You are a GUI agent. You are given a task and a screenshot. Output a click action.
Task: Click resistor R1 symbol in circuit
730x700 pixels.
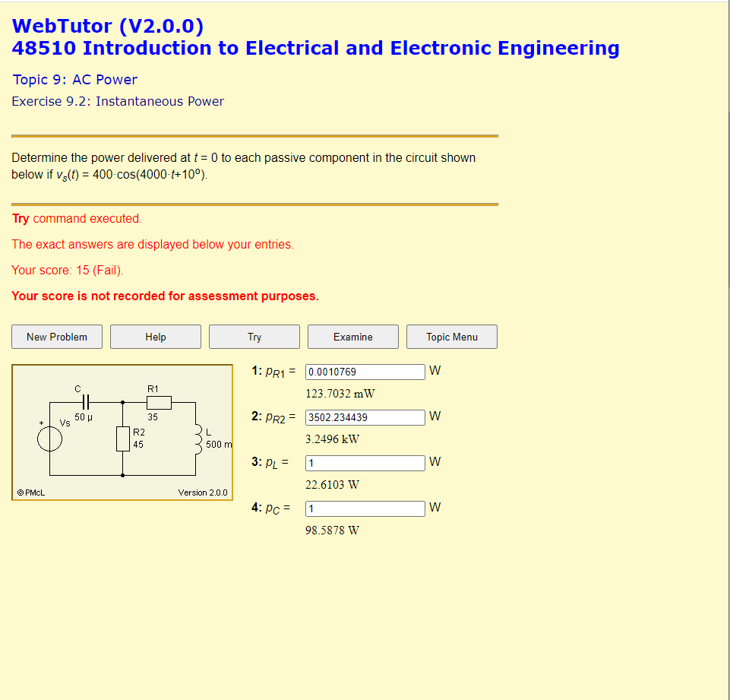pos(159,402)
